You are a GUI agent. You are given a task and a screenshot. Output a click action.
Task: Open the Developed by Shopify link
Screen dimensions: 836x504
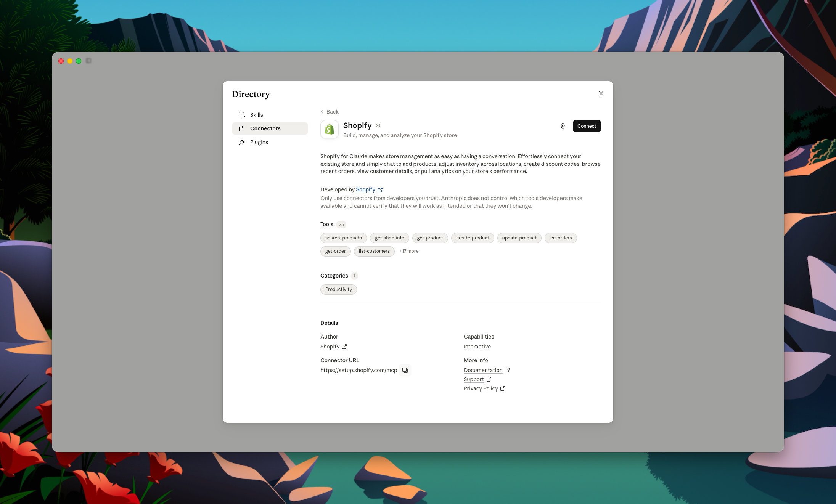pos(365,189)
